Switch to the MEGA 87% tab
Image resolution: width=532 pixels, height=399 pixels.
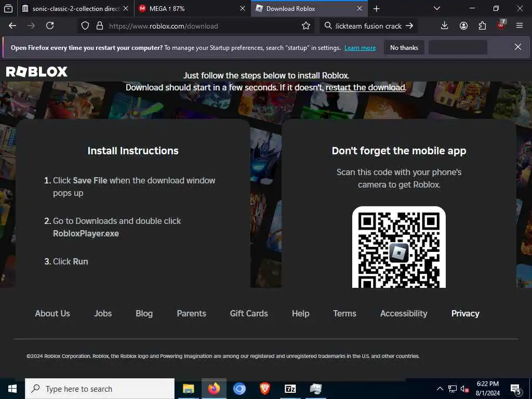coord(192,8)
